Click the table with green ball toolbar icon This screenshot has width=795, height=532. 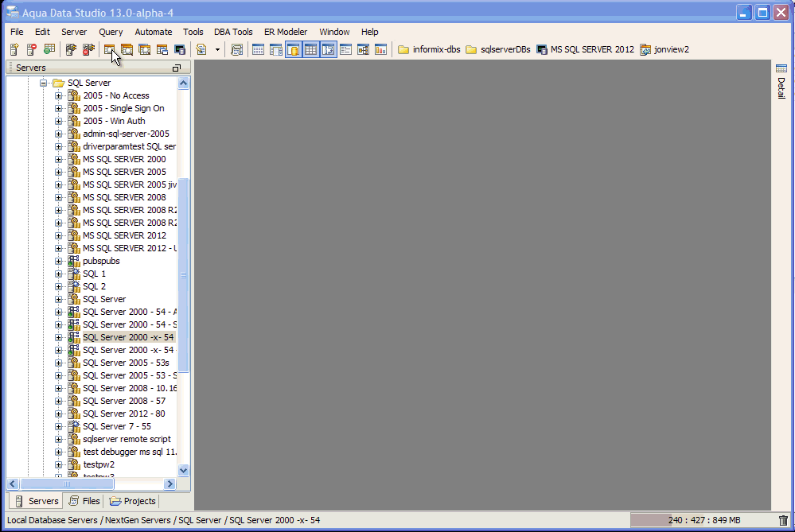point(49,49)
